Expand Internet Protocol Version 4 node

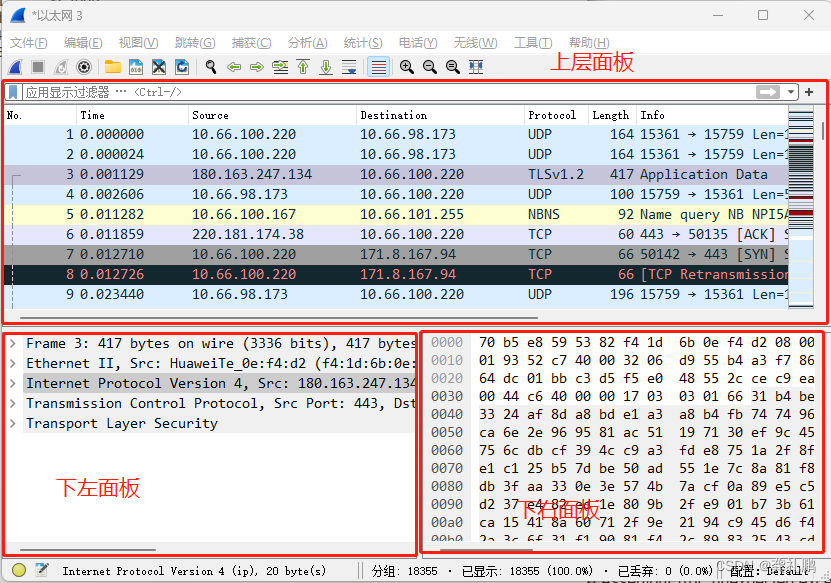pyautogui.click(x=13, y=384)
